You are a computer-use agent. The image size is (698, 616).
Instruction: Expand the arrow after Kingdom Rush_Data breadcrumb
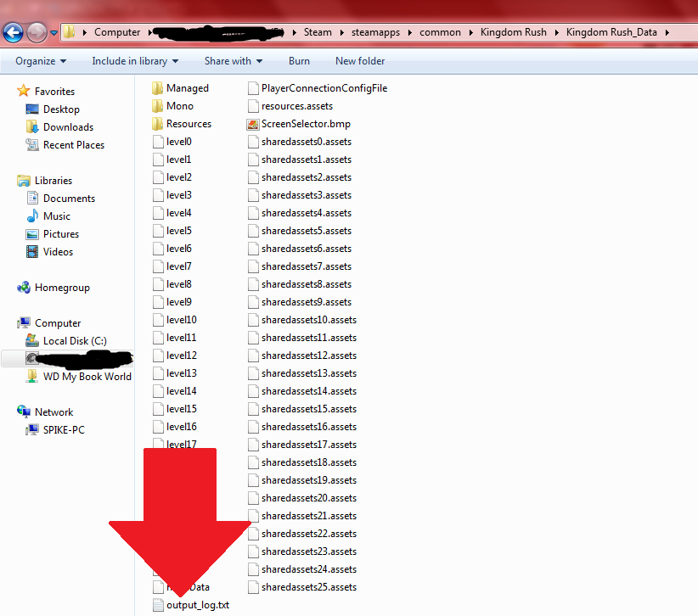(x=667, y=32)
